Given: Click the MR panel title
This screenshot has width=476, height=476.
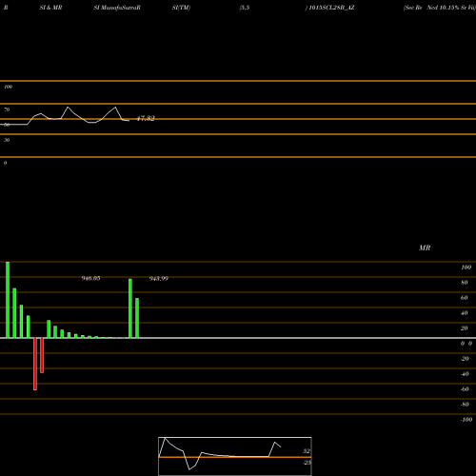Looking at the screenshot, I should pos(425,248).
